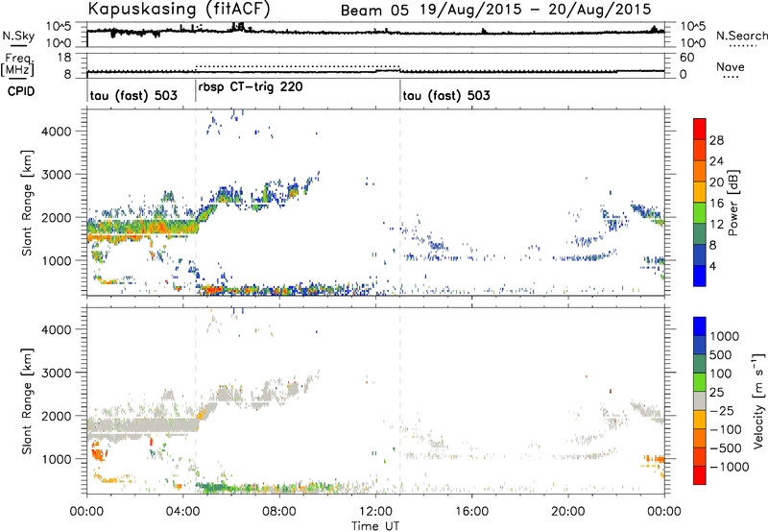
Task: Click the Kapuskasing (fitACF) title
Action: point(179,9)
